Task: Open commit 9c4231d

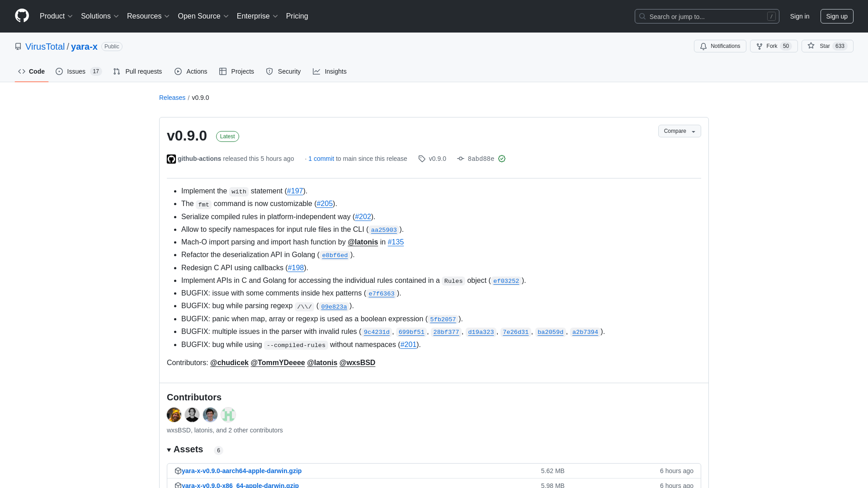Action: click(x=377, y=332)
